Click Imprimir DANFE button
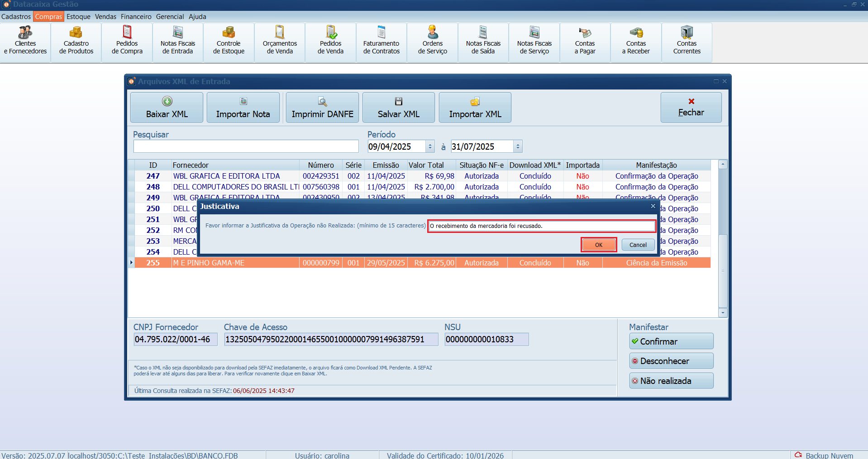868x459 pixels. (322, 108)
